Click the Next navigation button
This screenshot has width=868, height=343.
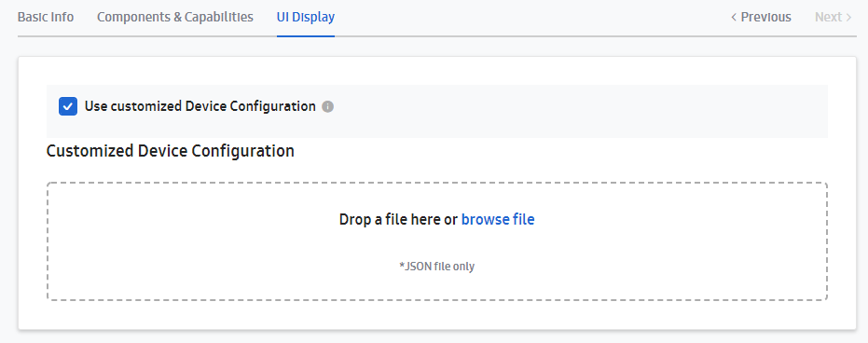(834, 17)
